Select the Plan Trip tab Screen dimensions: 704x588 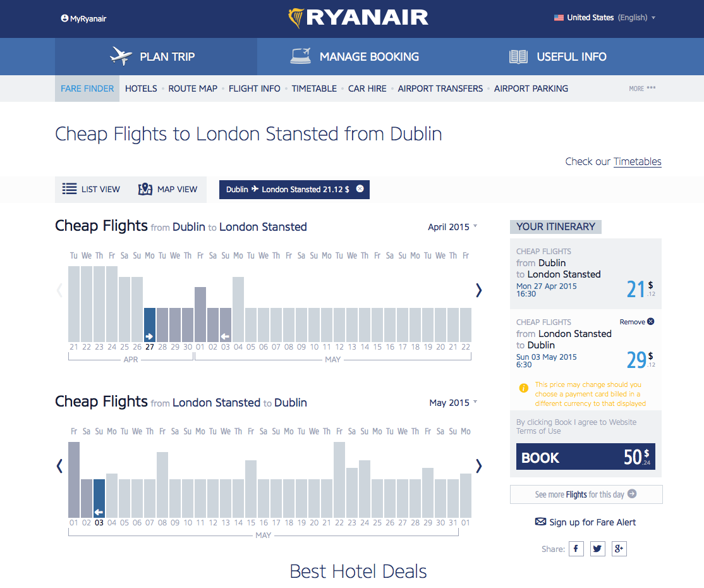156,57
